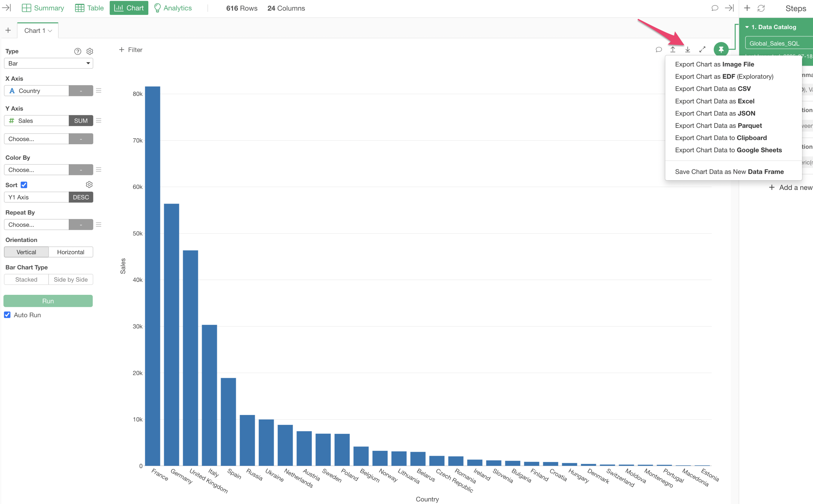Viewport: 813px width, 504px height.
Task: Open the Analytics view
Action: [173, 8]
